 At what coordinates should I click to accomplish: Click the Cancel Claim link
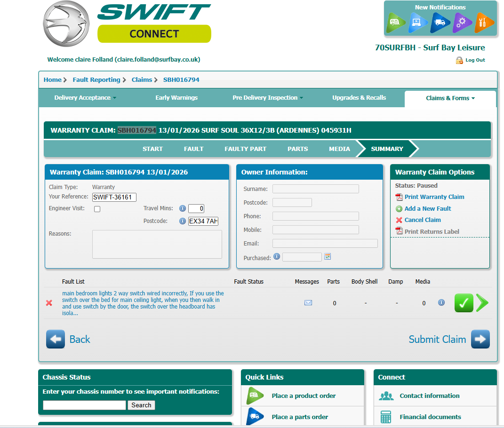423,220
